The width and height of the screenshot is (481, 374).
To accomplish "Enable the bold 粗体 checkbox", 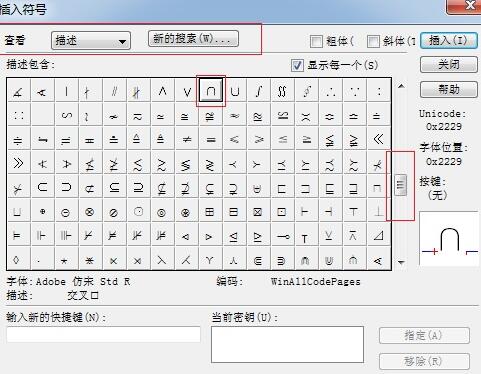I will pos(316,41).
